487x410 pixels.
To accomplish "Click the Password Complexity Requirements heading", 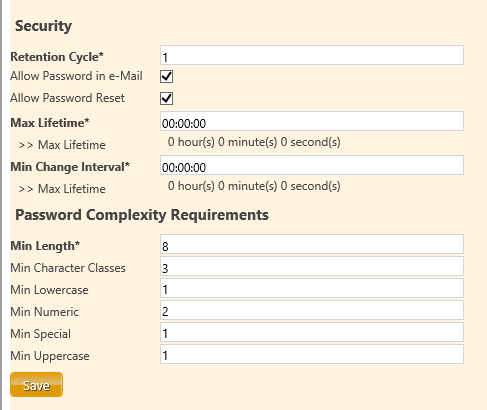I will pyautogui.click(x=142, y=215).
